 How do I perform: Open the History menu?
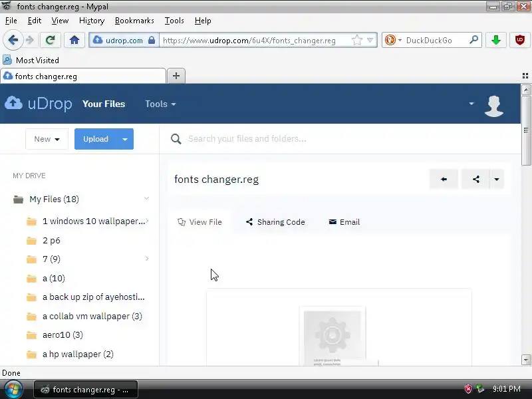[x=92, y=21]
